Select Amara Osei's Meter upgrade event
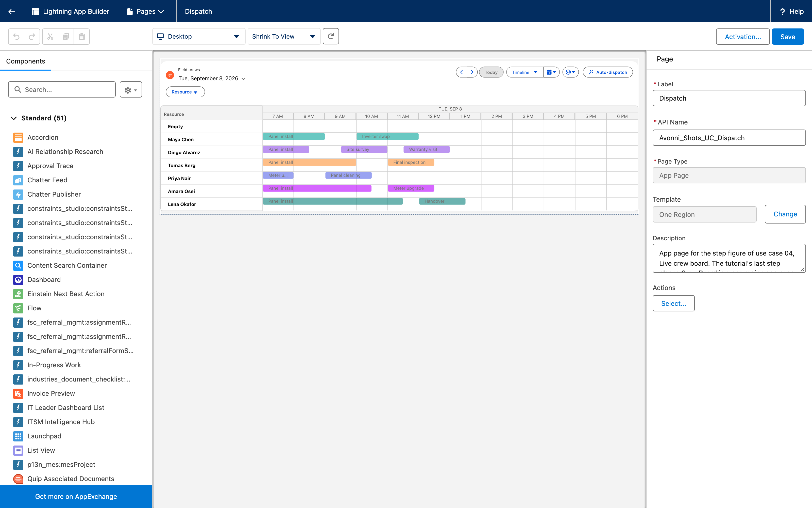The width and height of the screenshot is (812, 508). (x=411, y=188)
